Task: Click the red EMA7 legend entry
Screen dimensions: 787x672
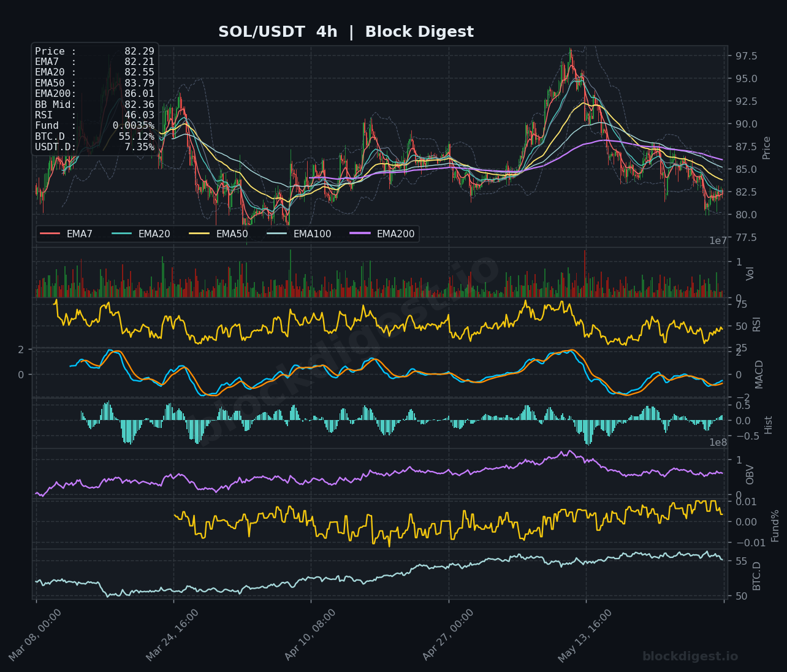Action: 66,234
